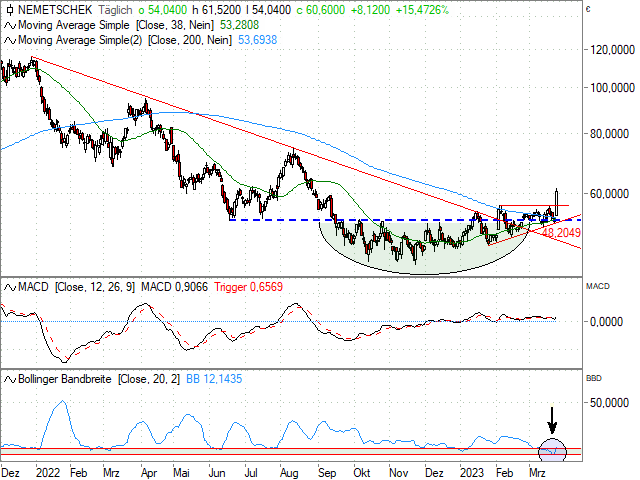Click the BB 12,1435 value

click(214, 380)
